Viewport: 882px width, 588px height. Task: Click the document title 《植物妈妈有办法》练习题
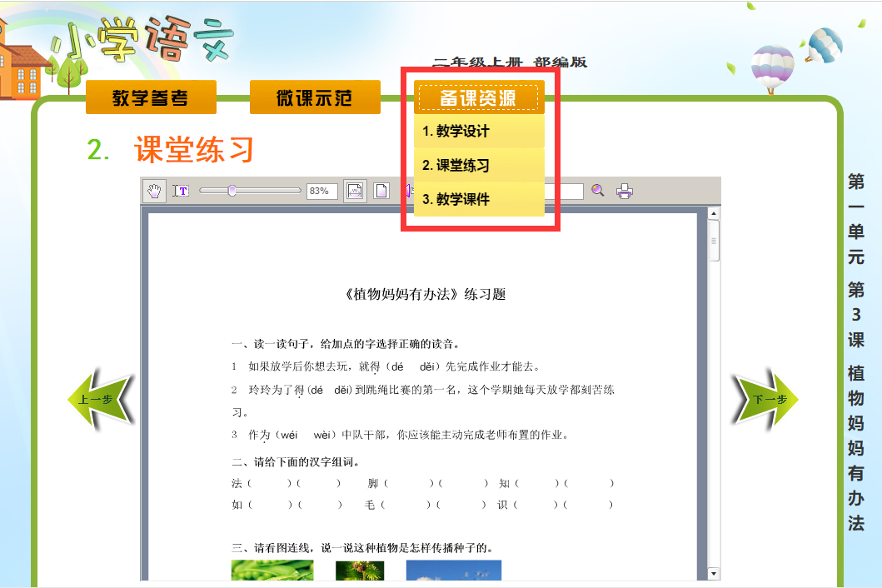426,294
